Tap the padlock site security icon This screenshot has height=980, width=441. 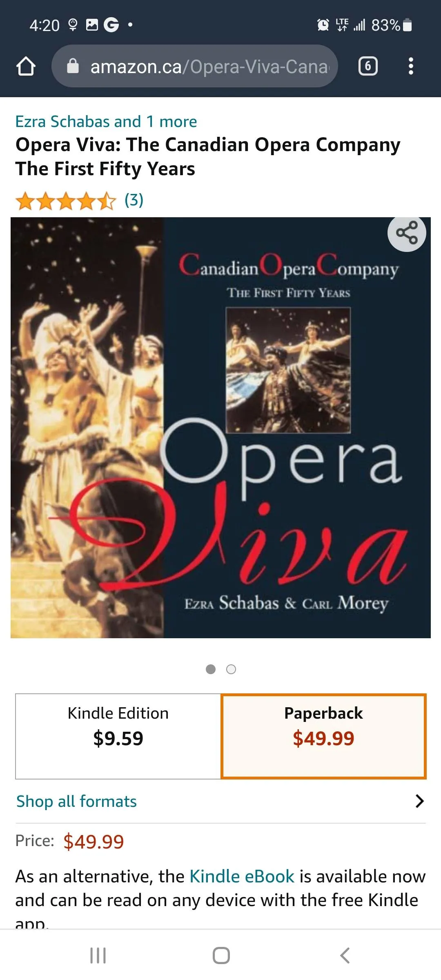coord(73,66)
